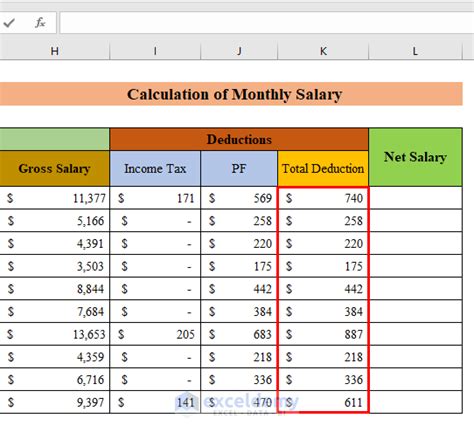Select column H header
474x432 pixels.
tap(55, 51)
